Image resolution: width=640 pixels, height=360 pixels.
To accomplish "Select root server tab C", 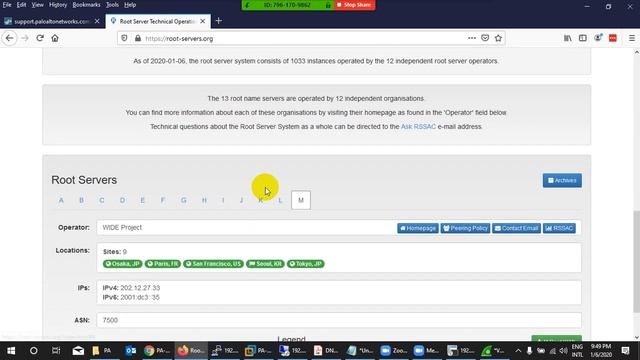I will point(102,200).
